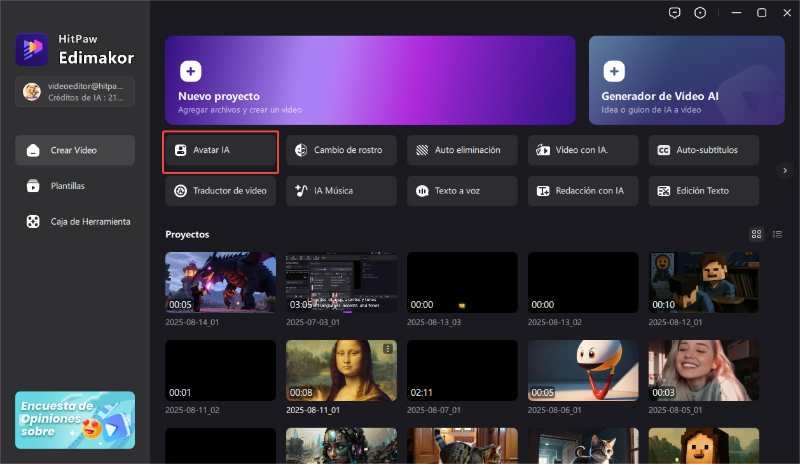Open the Edición Texto tool
Viewport: 800px width, 464px height.
coord(704,191)
